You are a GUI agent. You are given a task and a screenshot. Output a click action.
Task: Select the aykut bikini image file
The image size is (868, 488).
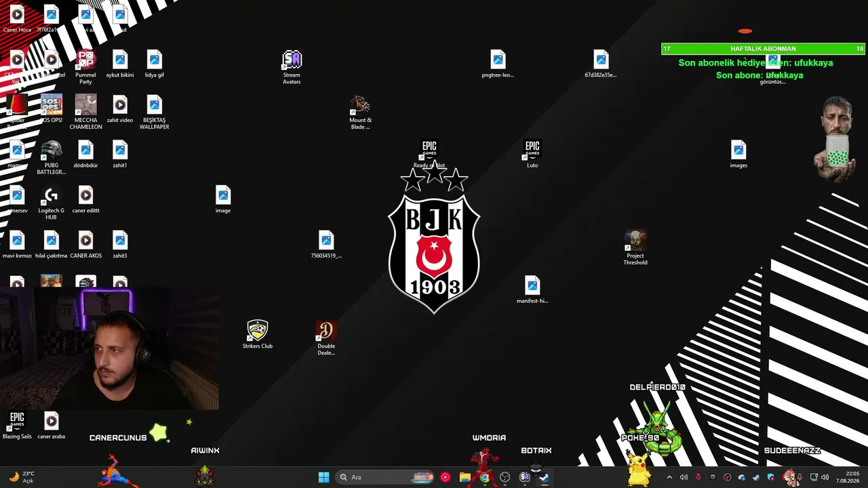click(x=120, y=64)
